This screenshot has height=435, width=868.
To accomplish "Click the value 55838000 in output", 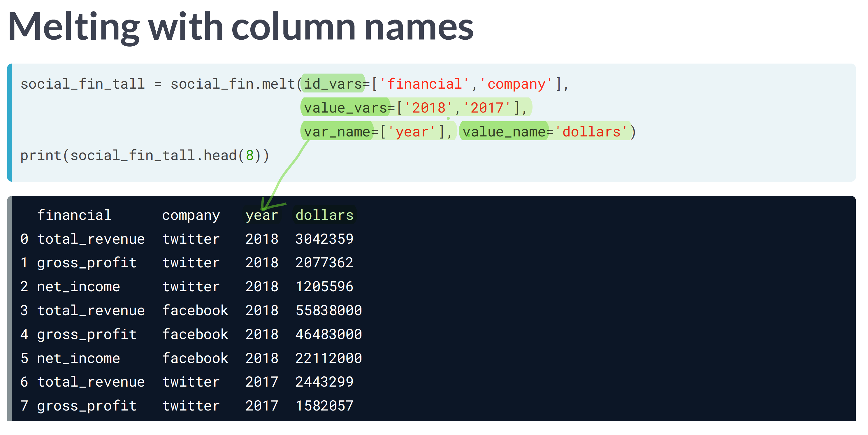I will 328,310.
